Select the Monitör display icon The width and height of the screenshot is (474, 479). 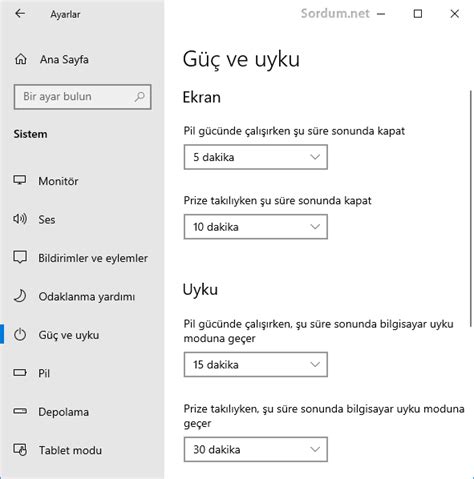pyautogui.click(x=20, y=180)
